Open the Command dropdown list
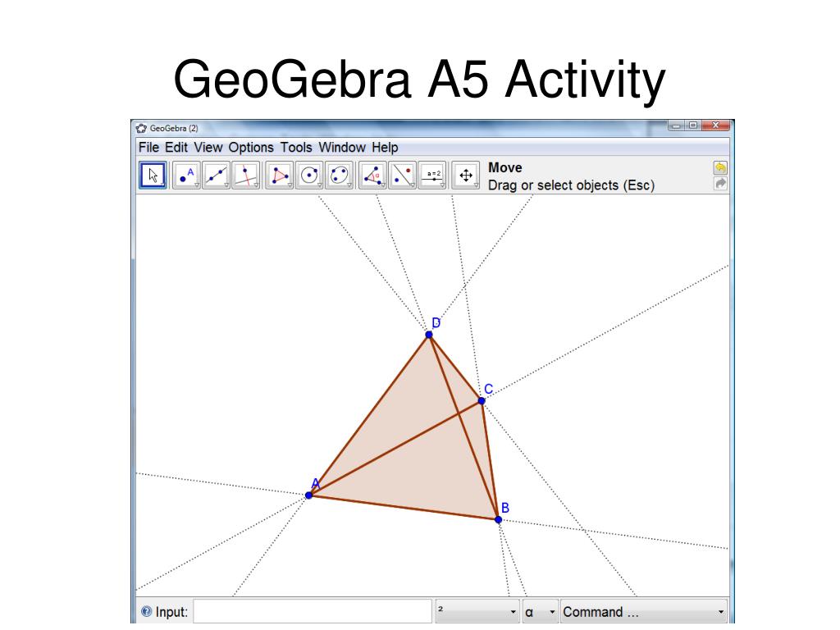This screenshot has height=630, width=840. 645,611
